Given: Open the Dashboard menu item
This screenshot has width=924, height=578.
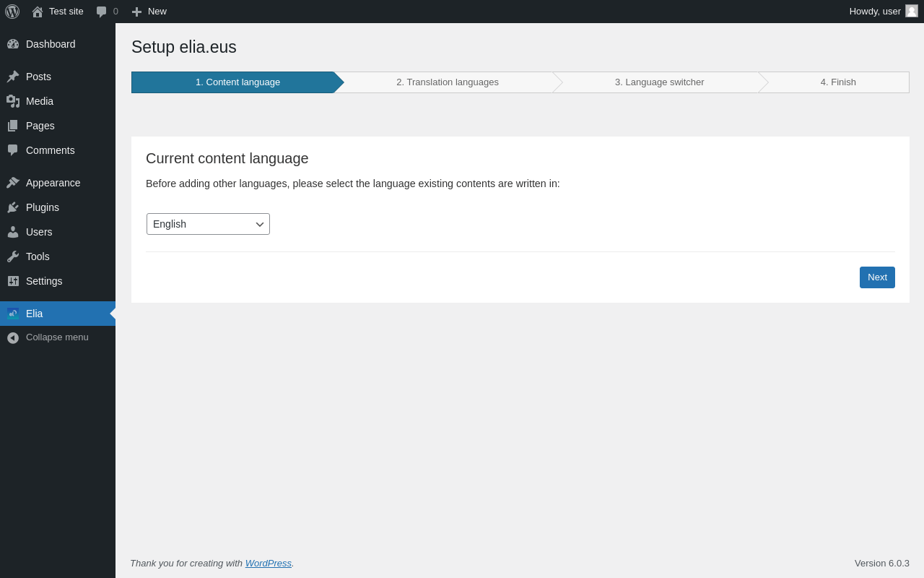Looking at the screenshot, I should [51, 44].
